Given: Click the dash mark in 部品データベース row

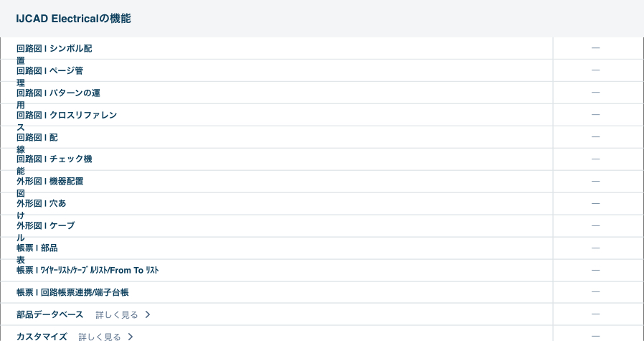Looking at the screenshot, I should (x=595, y=314).
